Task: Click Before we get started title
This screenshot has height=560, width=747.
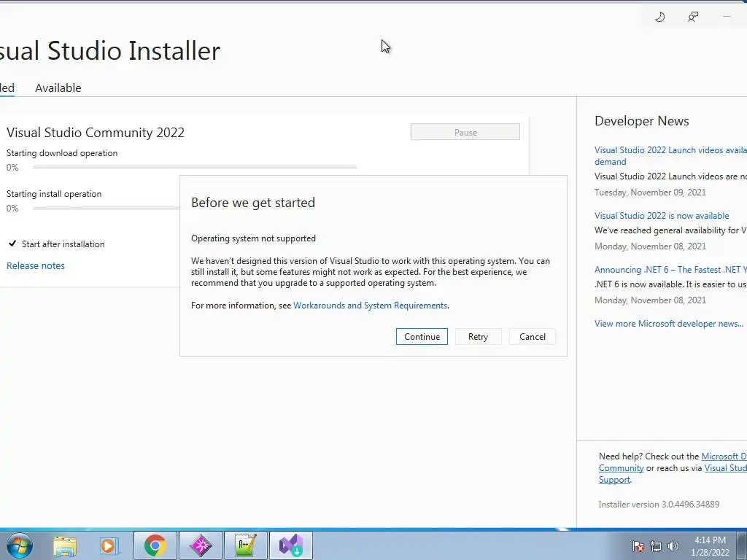Action: 253,203
